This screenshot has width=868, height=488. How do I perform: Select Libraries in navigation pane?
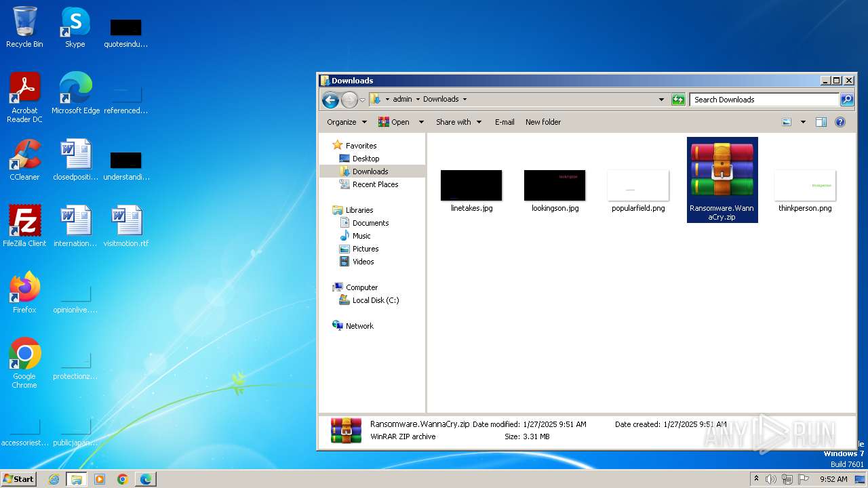coord(359,210)
